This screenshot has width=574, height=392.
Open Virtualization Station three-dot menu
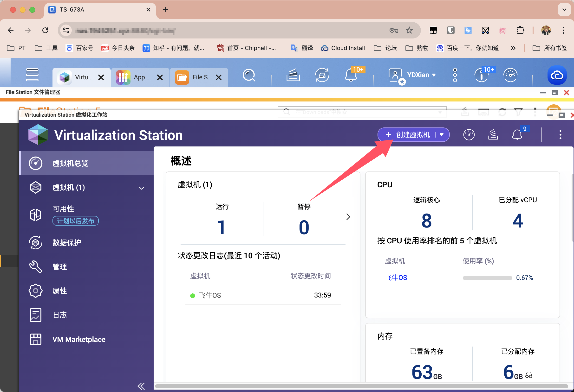(x=560, y=135)
